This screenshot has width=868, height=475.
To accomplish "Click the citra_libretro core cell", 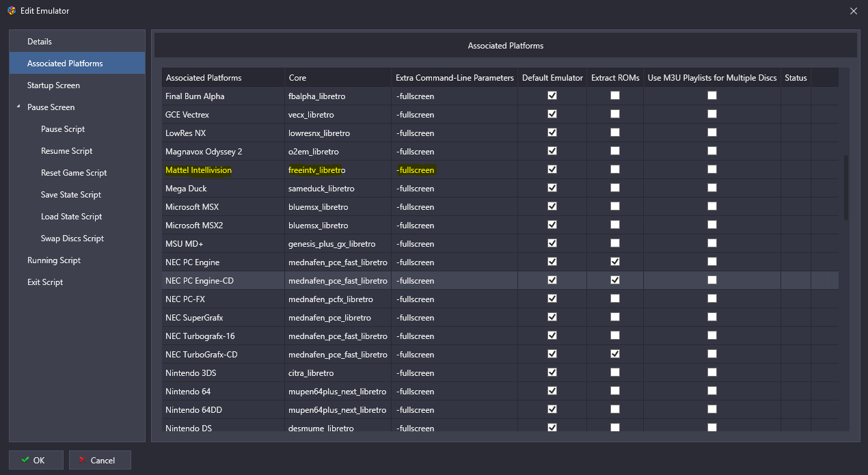I will tap(338, 373).
